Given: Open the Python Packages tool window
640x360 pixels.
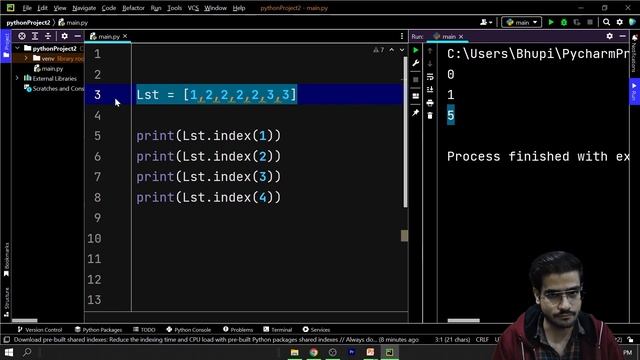Looking at the screenshot, I should [x=98, y=329].
